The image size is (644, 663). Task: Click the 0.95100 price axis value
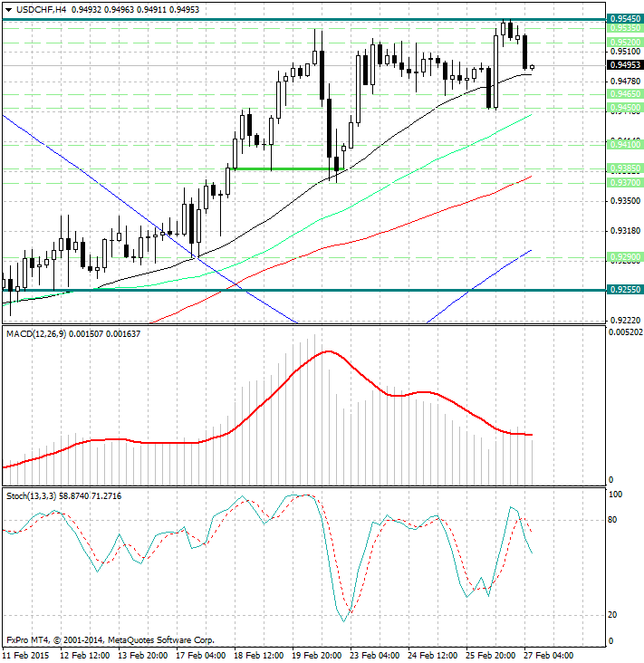click(x=625, y=52)
